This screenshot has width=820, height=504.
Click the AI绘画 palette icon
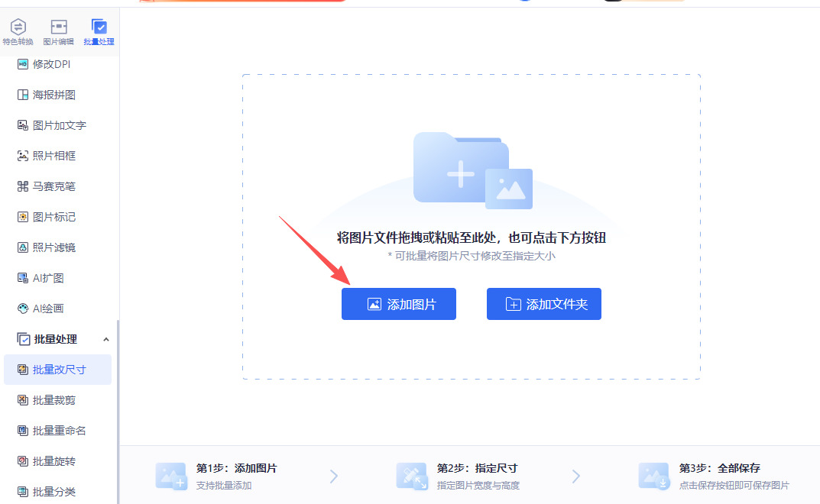(x=22, y=309)
